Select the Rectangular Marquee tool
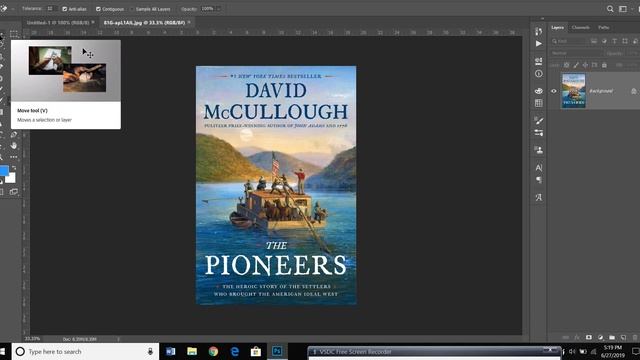Image resolution: width=640 pixels, height=360 pixels. click(14, 34)
